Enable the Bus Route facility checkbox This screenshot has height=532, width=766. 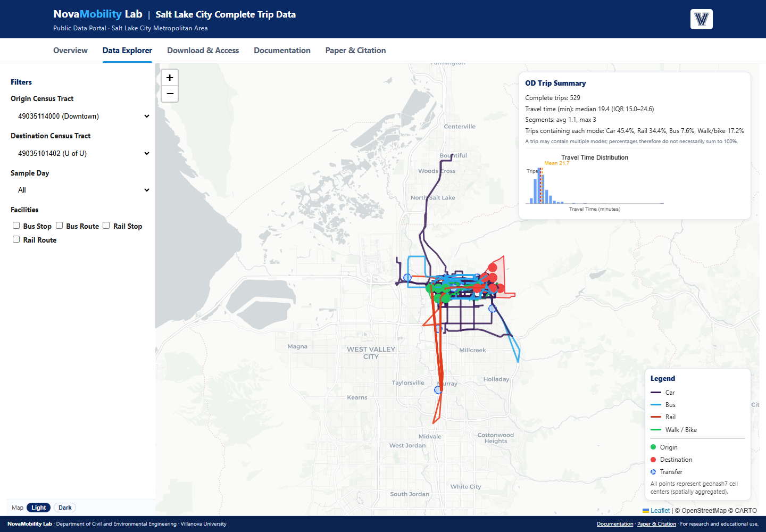pyautogui.click(x=60, y=226)
